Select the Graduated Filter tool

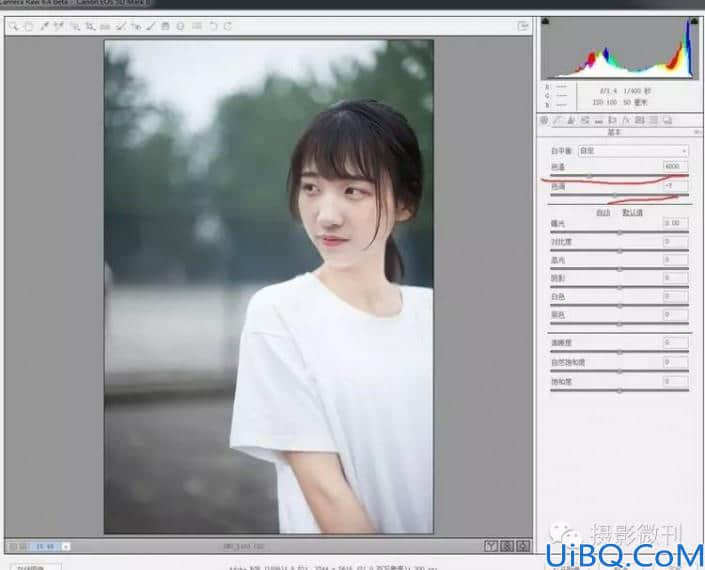[x=165, y=27]
